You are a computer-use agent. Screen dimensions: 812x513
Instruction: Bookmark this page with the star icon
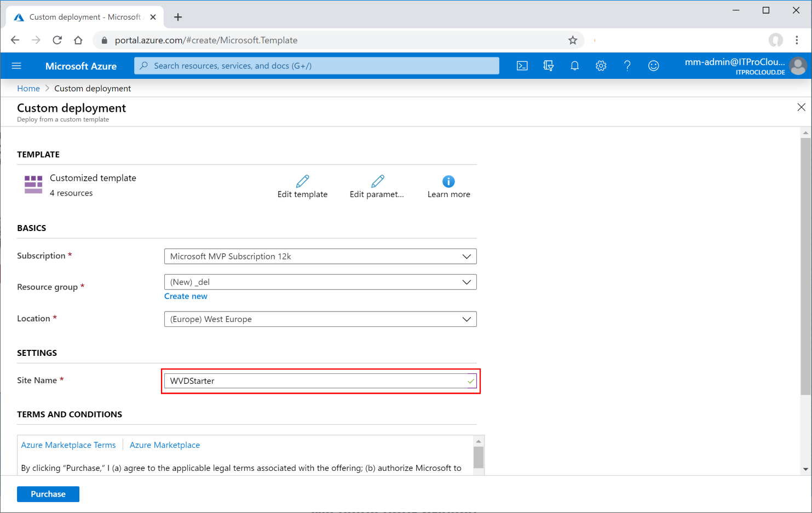click(573, 40)
